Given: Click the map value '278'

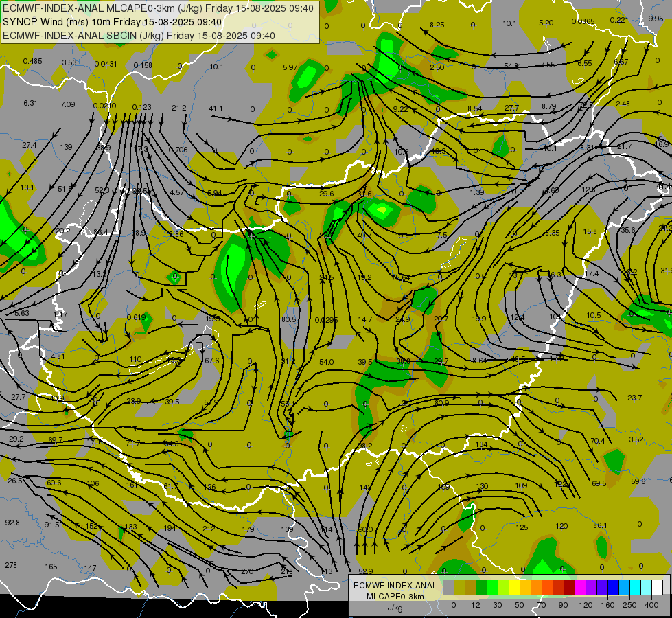Looking at the screenshot, I should pos(11,565).
